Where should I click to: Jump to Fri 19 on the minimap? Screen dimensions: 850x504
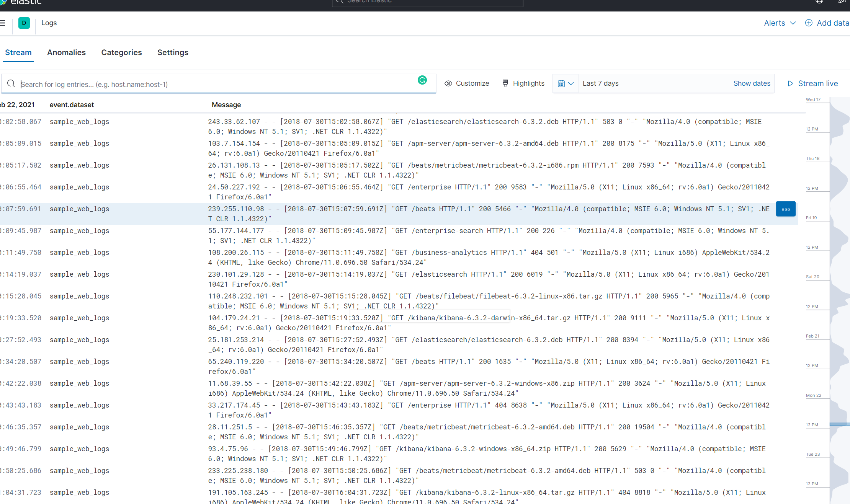(811, 218)
